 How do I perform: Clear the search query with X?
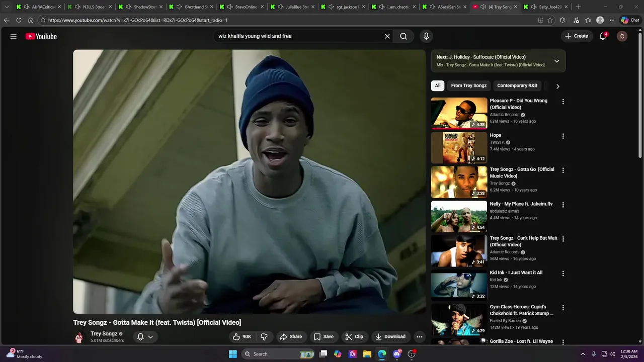coord(387,36)
